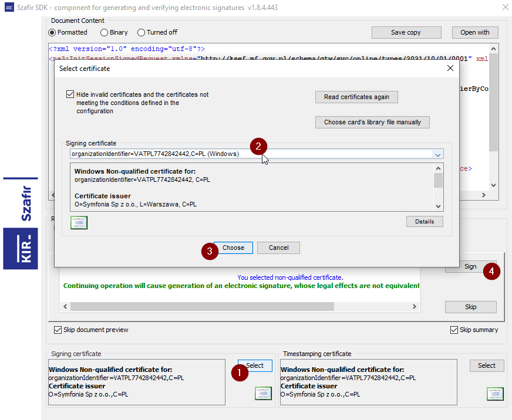Image resolution: width=512 pixels, height=420 pixels.
Task: Toggle Skip summary checkbox
Action: pyautogui.click(x=454, y=330)
